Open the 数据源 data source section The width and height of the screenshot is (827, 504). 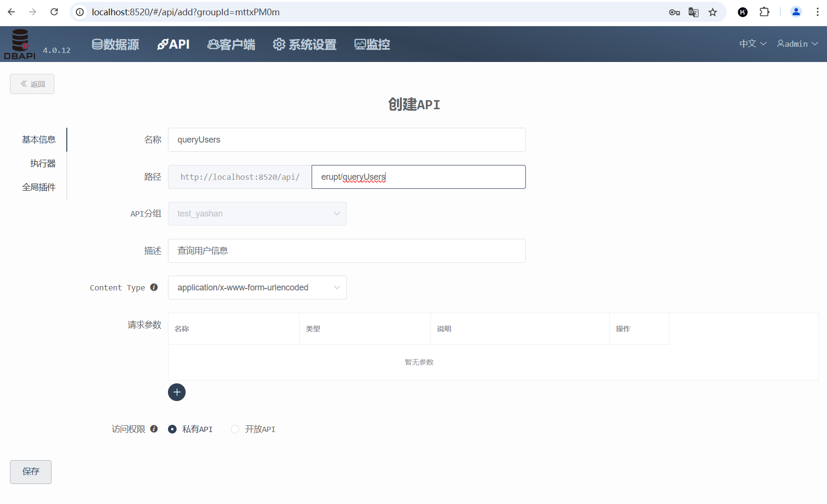point(115,44)
